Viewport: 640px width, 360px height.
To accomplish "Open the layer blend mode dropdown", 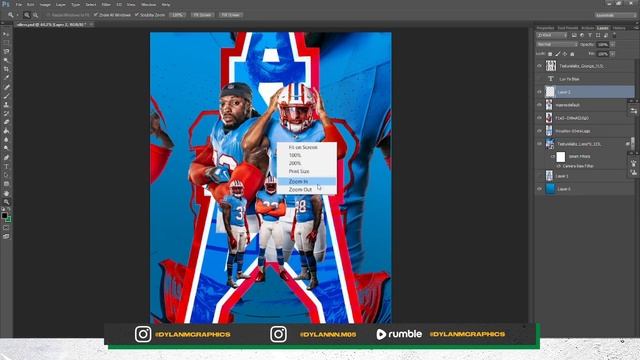I will (556, 44).
